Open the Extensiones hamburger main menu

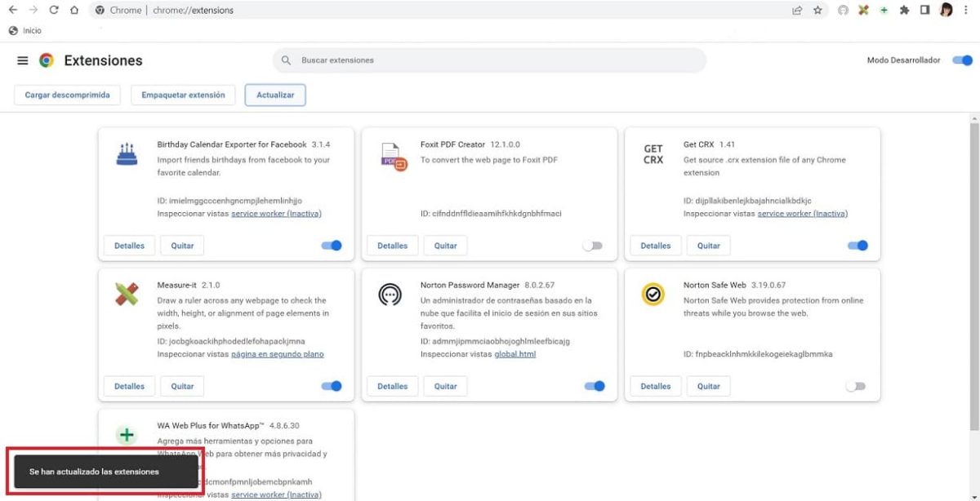[x=22, y=60]
